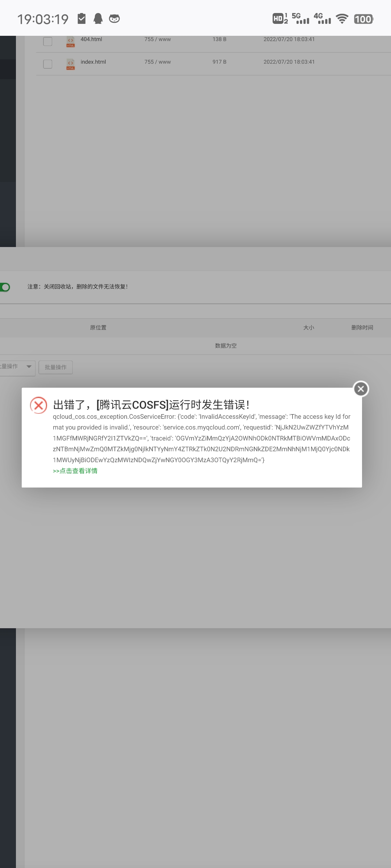Tap the battery 100 indicator
The height and width of the screenshot is (868, 391).
coord(363,19)
